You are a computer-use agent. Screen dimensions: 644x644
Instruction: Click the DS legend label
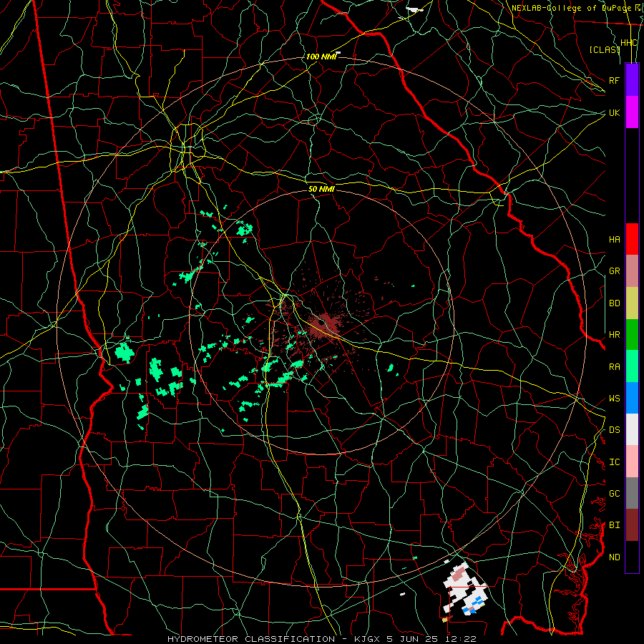[614, 430]
